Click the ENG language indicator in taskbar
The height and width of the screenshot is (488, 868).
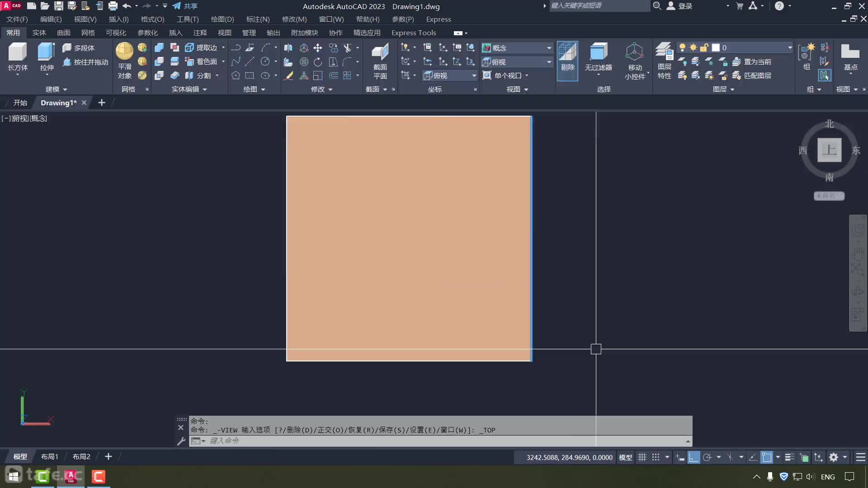(x=828, y=477)
